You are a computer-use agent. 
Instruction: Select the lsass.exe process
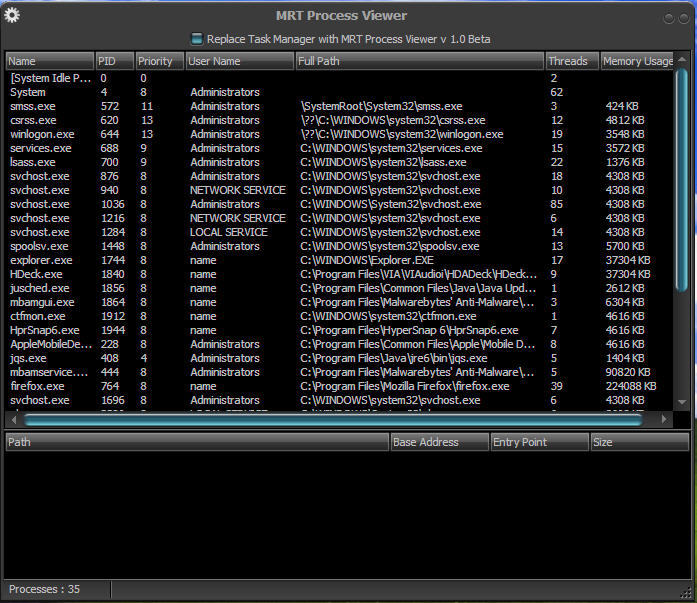pos(340,162)
